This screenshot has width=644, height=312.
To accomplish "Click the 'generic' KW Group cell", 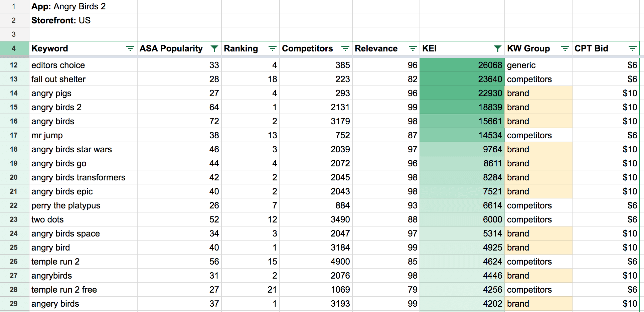I will [538, 65].
